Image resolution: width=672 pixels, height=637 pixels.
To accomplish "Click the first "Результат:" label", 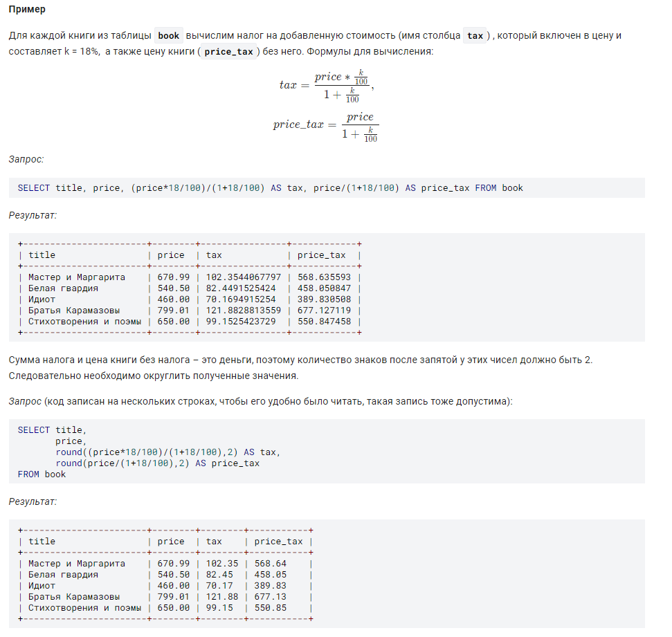I will tap(33, 215).
